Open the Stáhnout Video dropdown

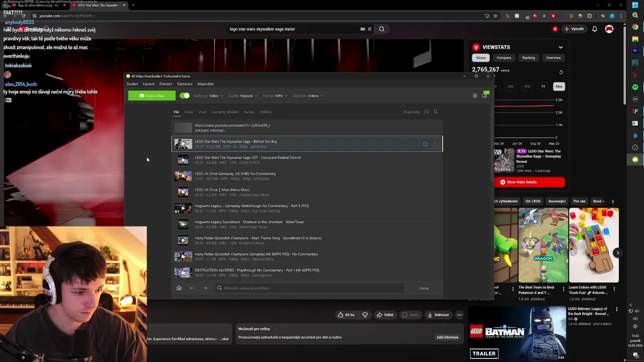pyautogui.click(x=208, y=96)
